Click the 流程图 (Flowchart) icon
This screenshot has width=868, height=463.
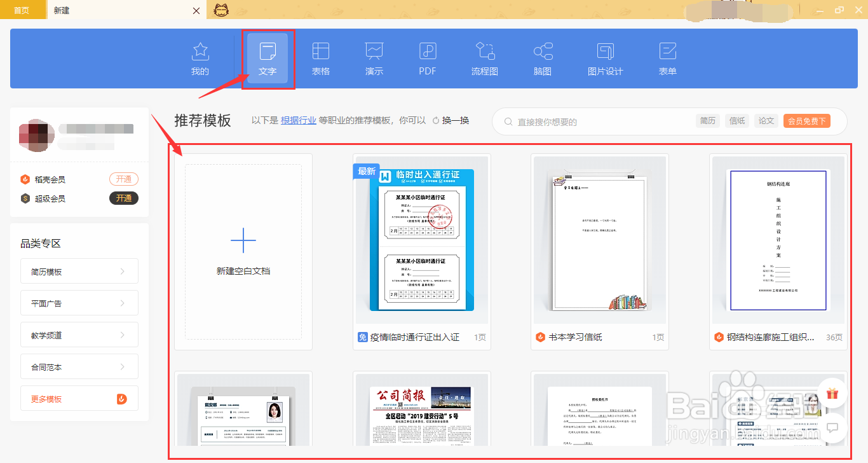point(484,59)
